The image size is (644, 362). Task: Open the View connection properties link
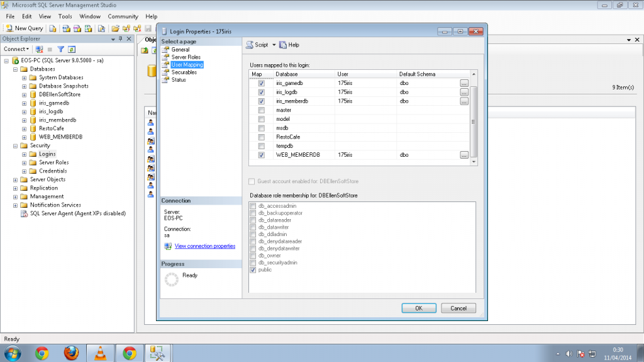point(205,246)
